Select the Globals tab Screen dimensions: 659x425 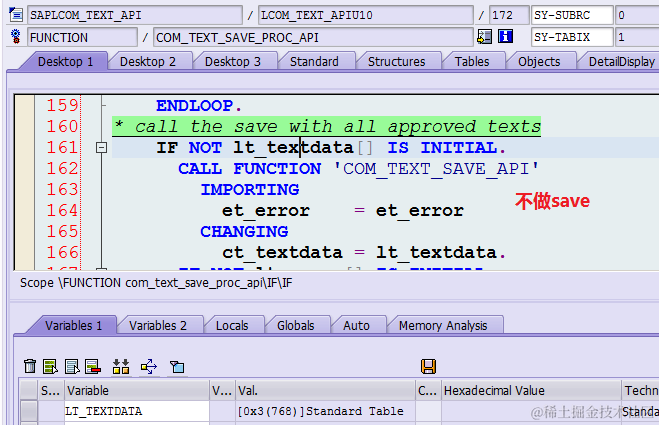click(x=295, y=325)
